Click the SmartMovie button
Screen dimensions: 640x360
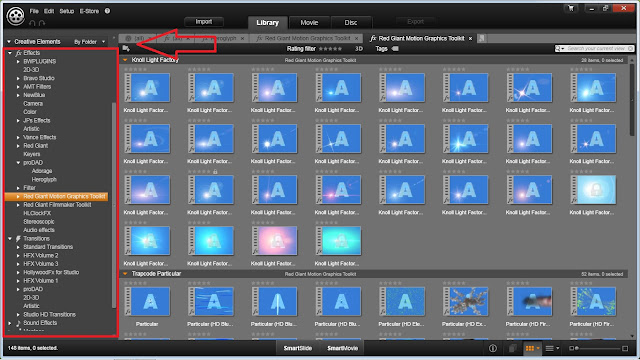point(342,348)
